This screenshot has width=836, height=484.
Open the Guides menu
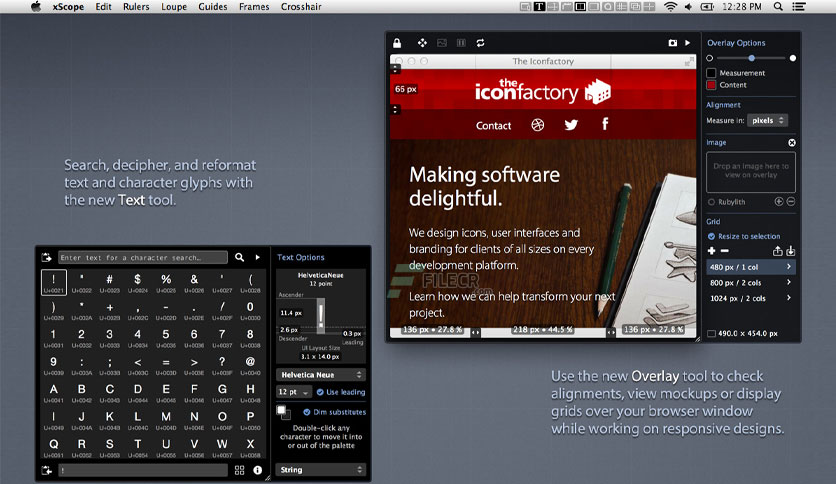click(213, 7)
